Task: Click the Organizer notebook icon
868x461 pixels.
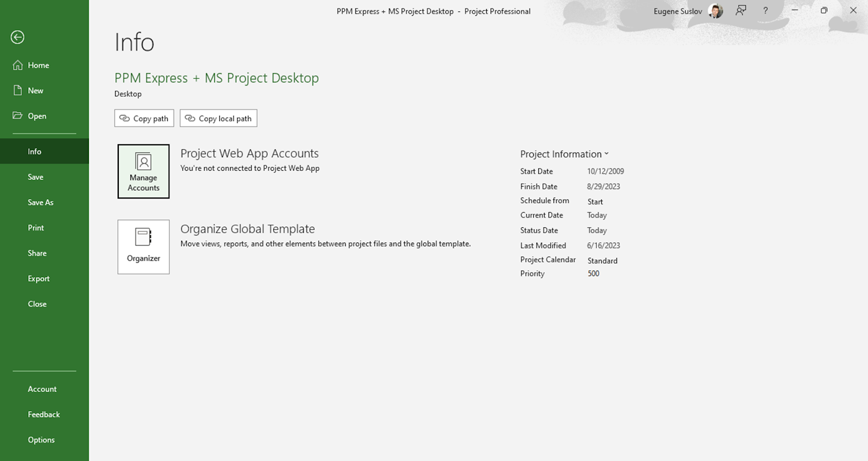Action: click(x=143, y=238)
